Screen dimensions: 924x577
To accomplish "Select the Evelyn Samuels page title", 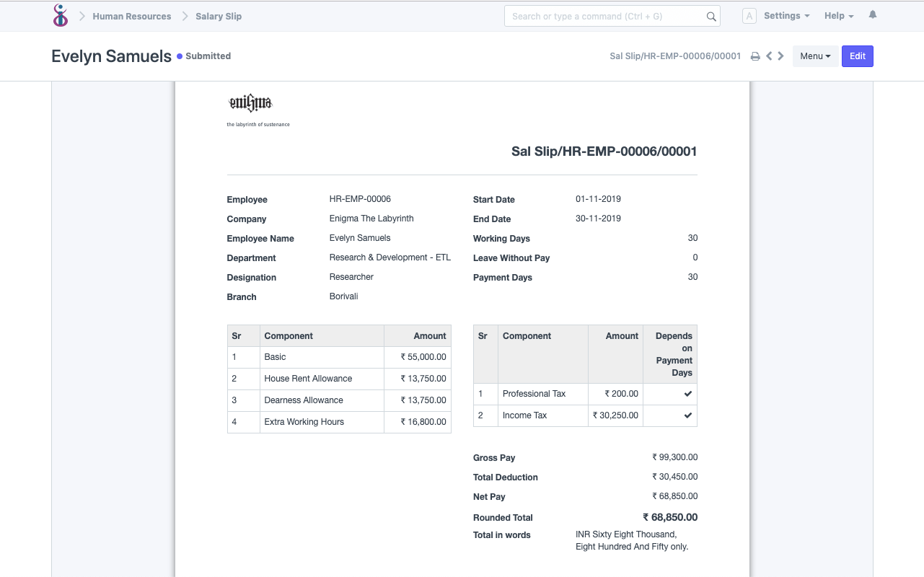I will point(112,56).
